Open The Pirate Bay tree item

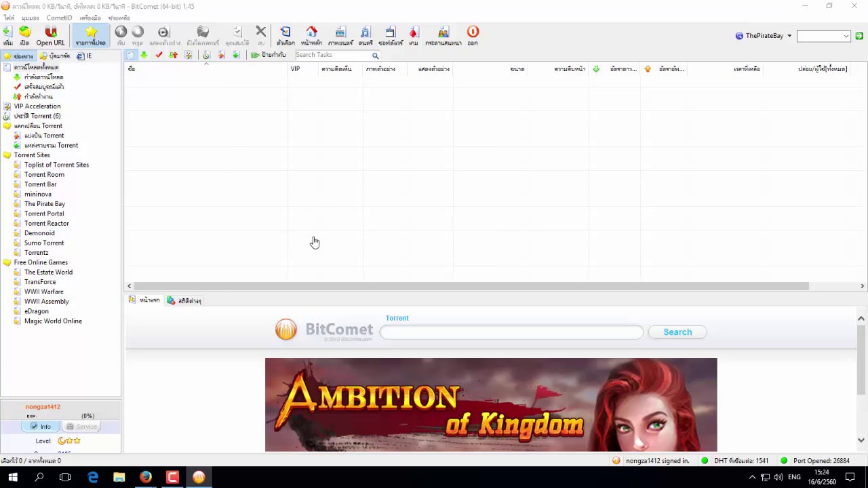[45, 204]
